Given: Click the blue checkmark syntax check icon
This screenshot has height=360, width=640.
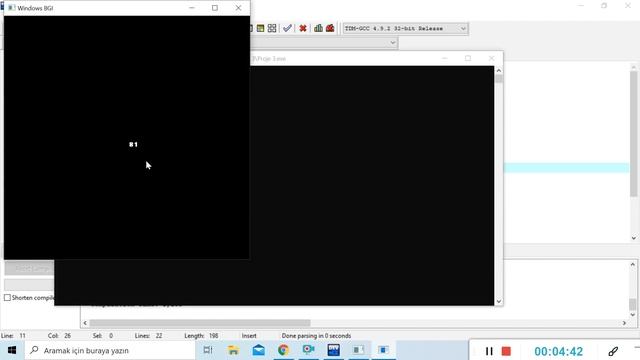Looking at the screenshot, I should click(x=287, y=28).
